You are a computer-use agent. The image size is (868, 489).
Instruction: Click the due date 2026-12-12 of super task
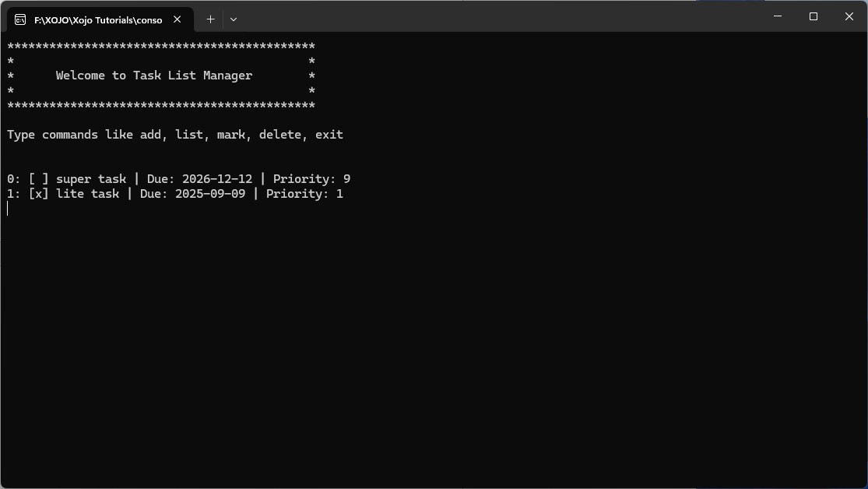219,178
